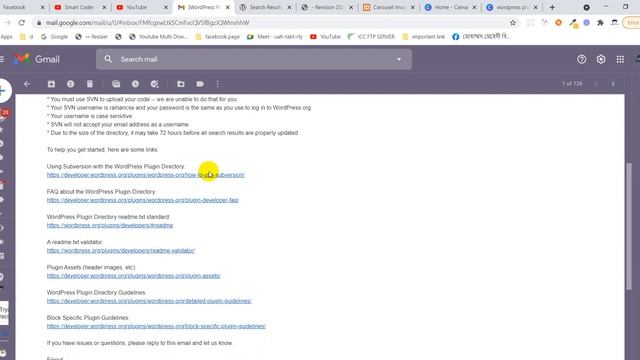Open the YouTube bookmark in bookmarks bar

coord(325,37)
